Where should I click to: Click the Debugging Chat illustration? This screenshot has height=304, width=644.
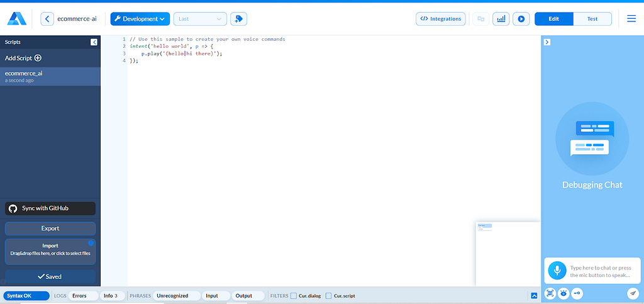point(592,138)
